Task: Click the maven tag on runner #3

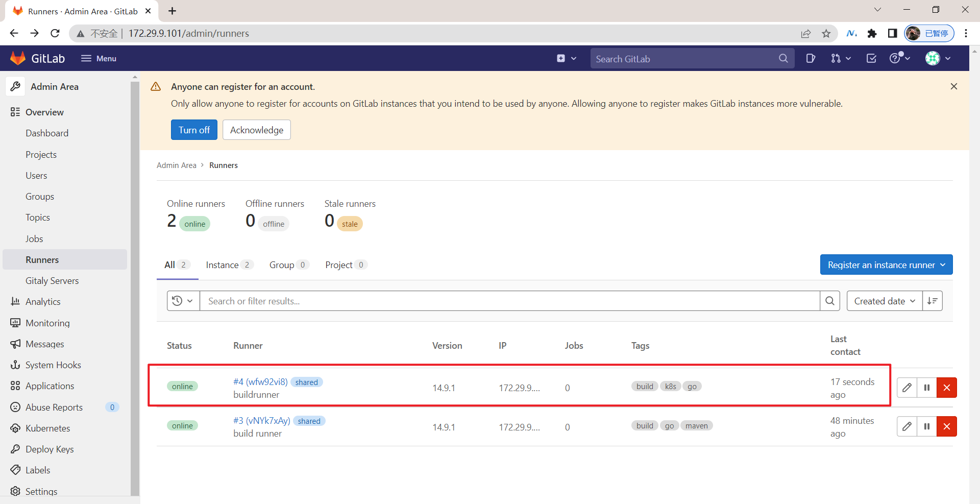Action: pos(696,426)
